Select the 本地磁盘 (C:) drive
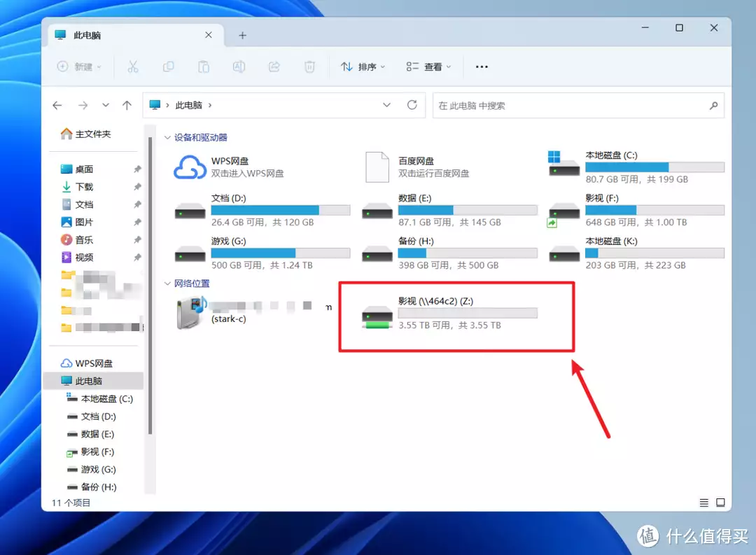The height and width of the screenshot is (555, 756). coord(636,167)
